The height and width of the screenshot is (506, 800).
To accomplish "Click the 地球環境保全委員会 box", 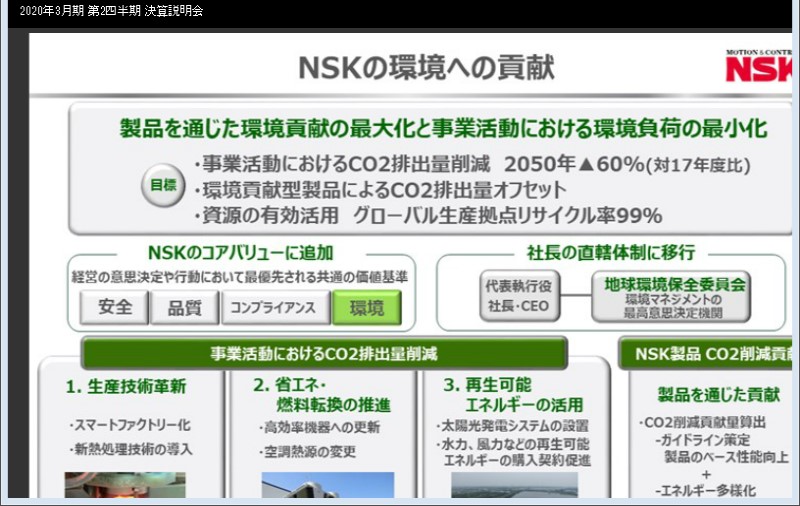I will click(x=671, y=296).
